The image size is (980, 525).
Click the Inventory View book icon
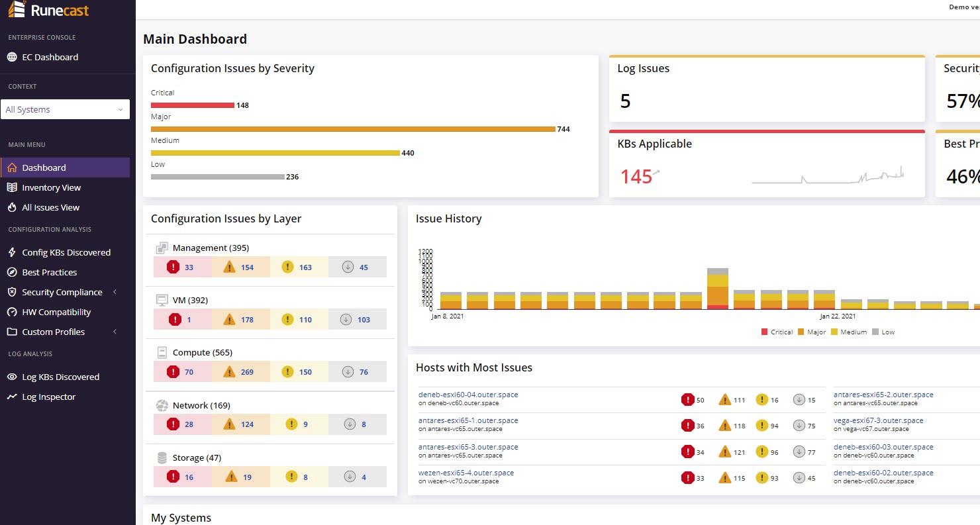12,187
